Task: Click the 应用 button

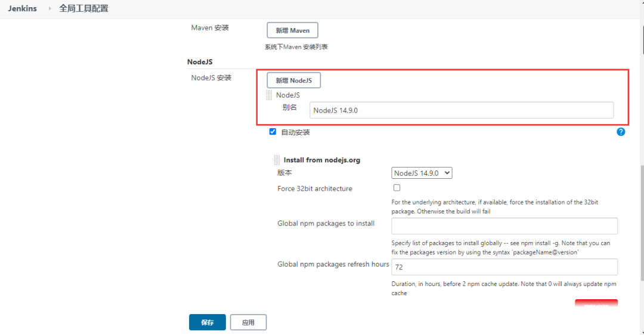Action: click(248, 322)
